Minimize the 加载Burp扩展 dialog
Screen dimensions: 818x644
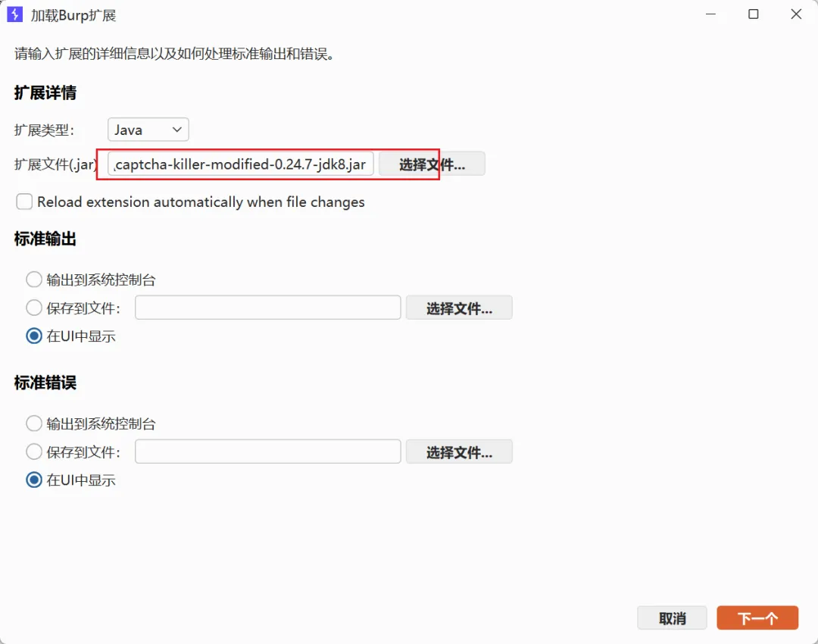[x=710, y=14]
